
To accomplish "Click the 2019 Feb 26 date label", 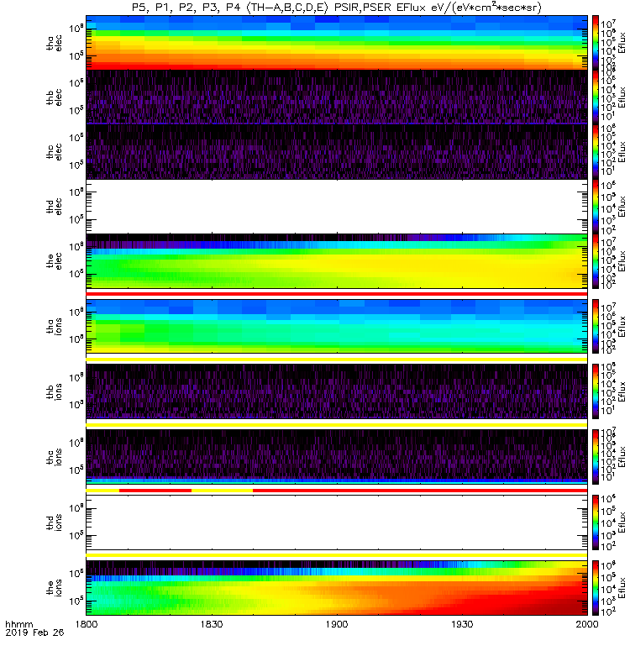I will (34, 633).
